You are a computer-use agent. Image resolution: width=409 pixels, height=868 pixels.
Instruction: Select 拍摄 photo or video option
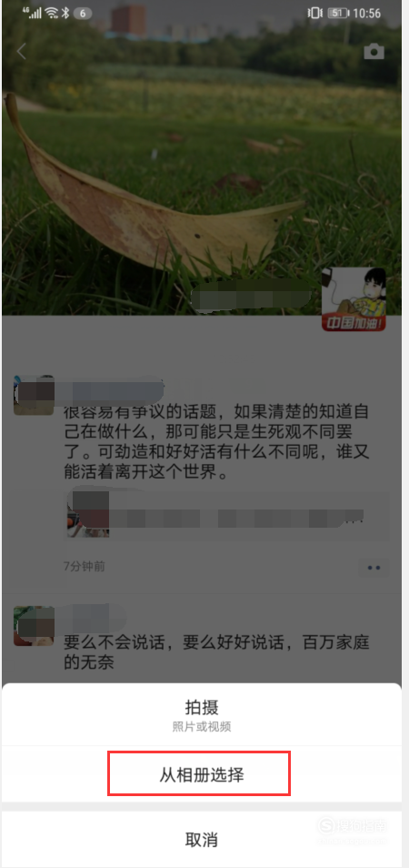click(x=202, y=714)
